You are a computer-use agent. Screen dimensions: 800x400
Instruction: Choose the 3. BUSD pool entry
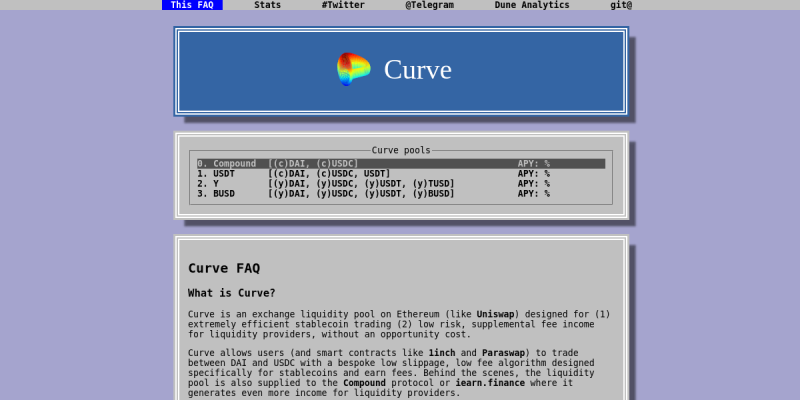400,193
